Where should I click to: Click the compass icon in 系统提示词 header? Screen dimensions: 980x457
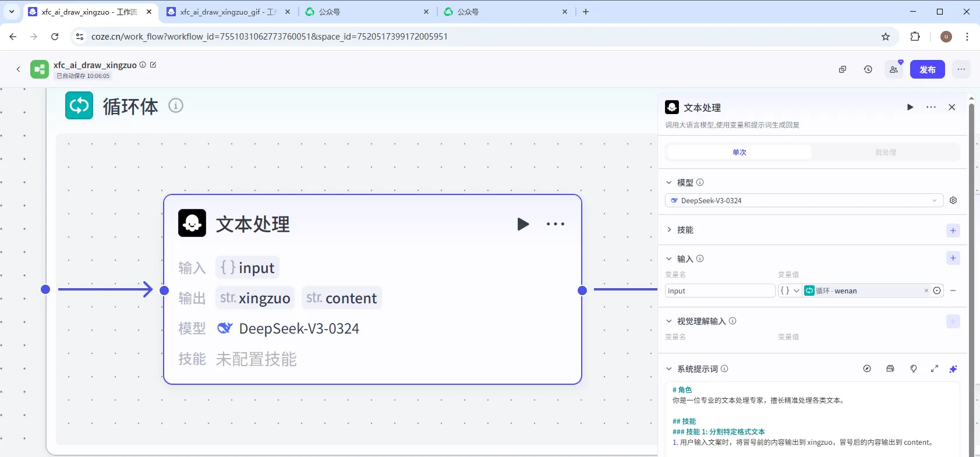click(867, 369)
